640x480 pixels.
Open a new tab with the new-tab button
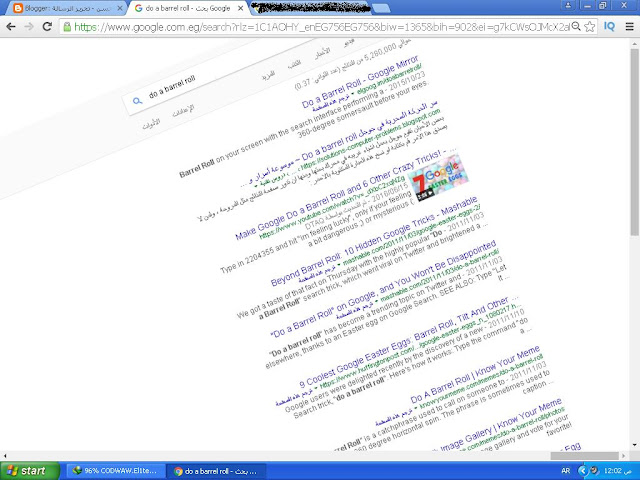(x=381, y=8)
